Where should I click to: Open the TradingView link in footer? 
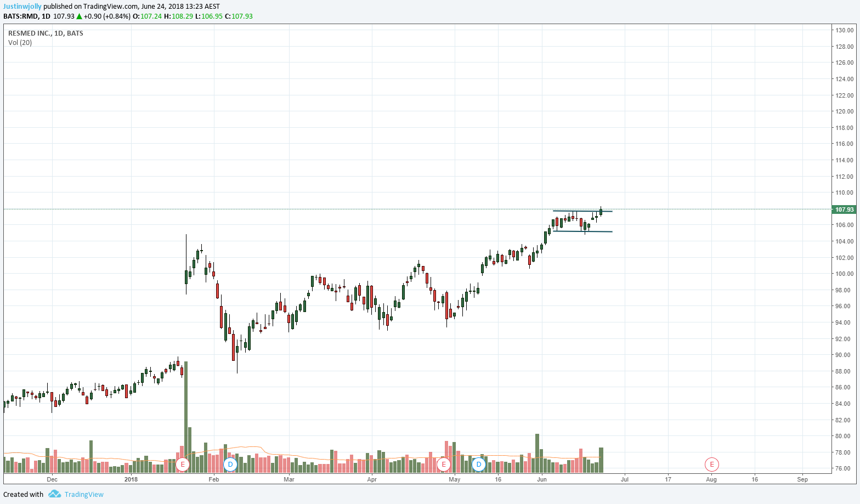click(x=84, y=494)
